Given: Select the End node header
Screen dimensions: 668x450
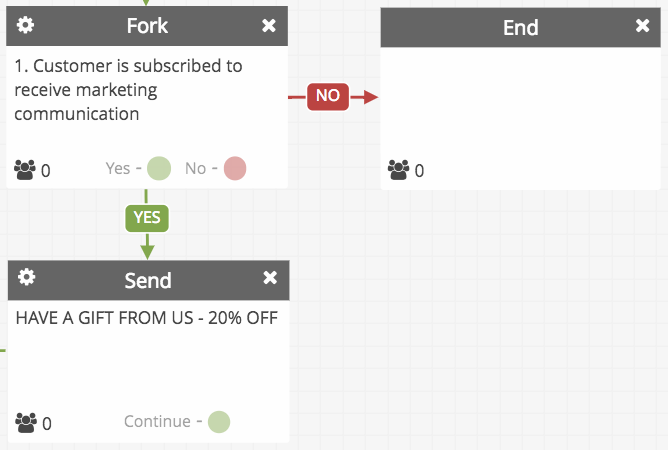Looking at the screenshot, I should (x=521, y=27).
